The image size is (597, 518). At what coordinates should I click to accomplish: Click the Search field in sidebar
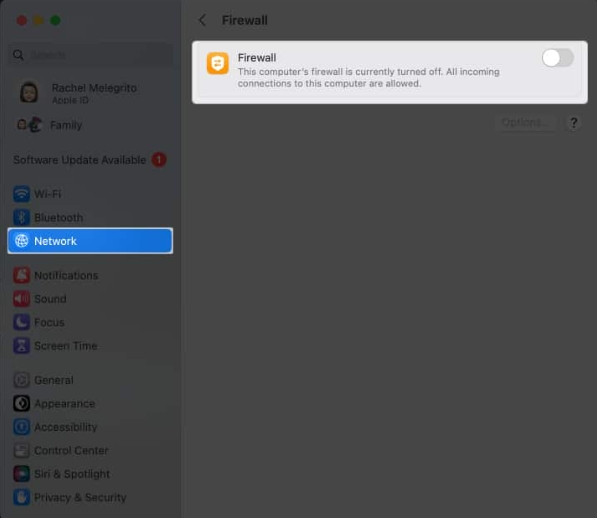pos(90,55)
